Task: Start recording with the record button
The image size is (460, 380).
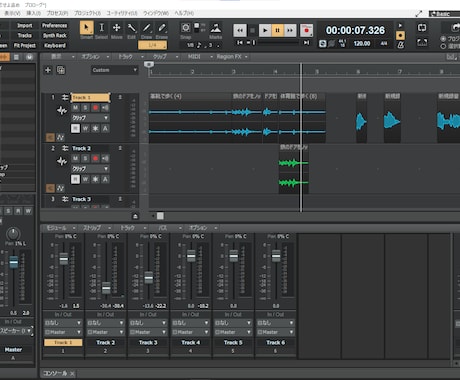Action: pyautogui.click(x=306, y=31)
